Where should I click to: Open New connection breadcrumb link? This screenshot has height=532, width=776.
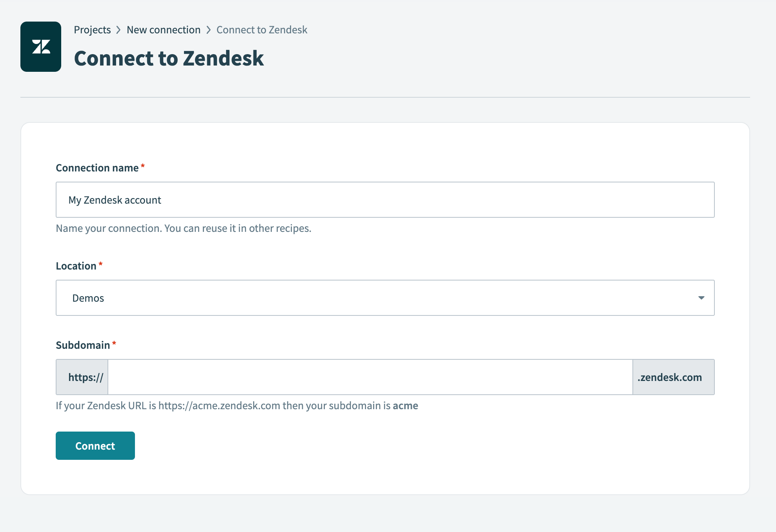[164, 29]
